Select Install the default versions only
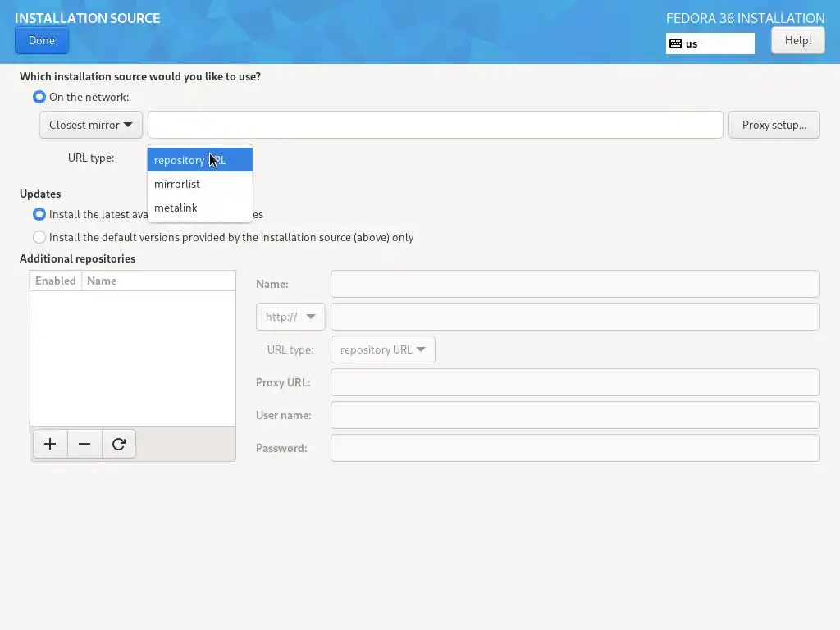 39,237
